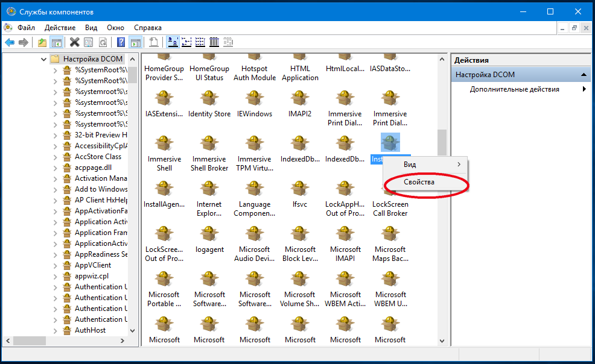Click the tree pane horizontal scrollbar thumb

click(30, 341)
